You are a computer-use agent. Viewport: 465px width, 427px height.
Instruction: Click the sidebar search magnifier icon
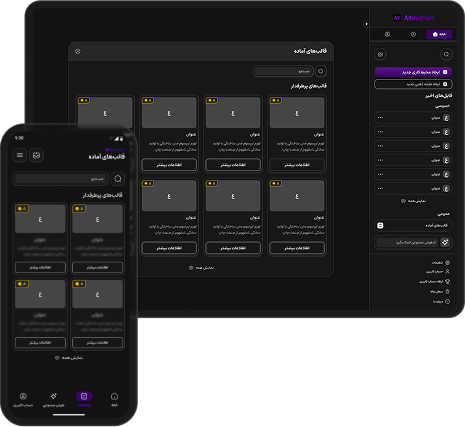point(446,54)
